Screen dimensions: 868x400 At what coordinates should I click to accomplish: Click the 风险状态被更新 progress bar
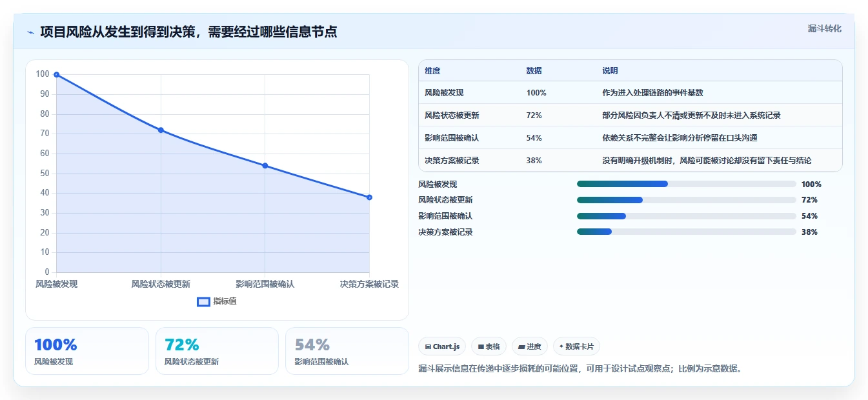(x=686, y=200)
